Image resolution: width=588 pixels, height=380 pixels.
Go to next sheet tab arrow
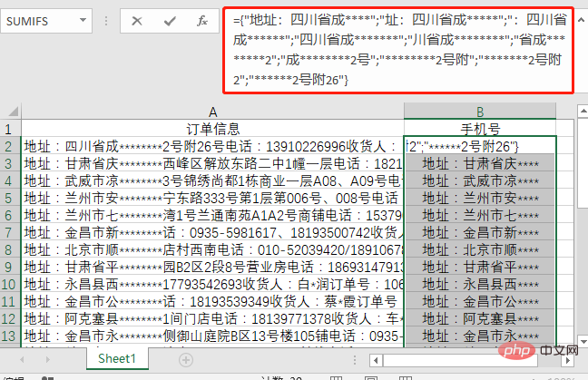(x=47, y=360)
